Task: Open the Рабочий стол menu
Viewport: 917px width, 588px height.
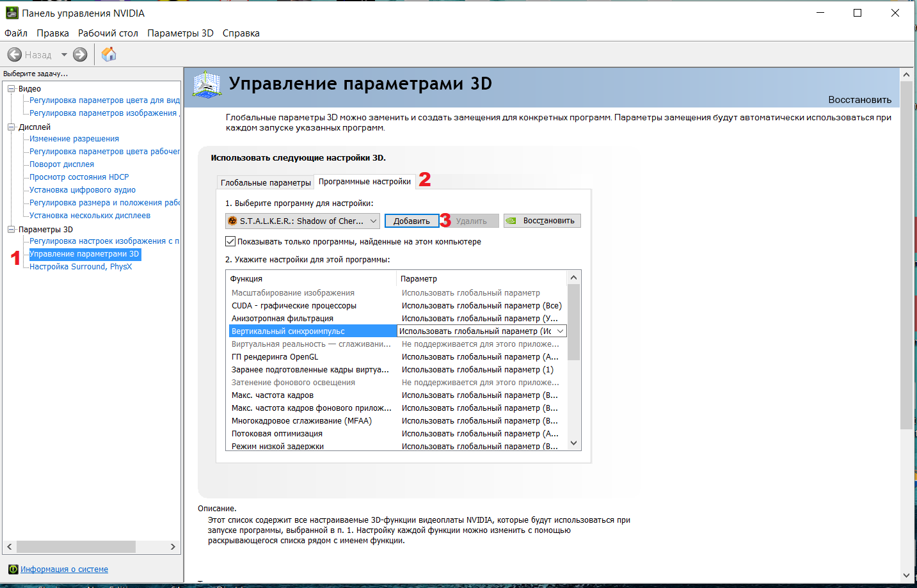Action: [x=108, y=33]
